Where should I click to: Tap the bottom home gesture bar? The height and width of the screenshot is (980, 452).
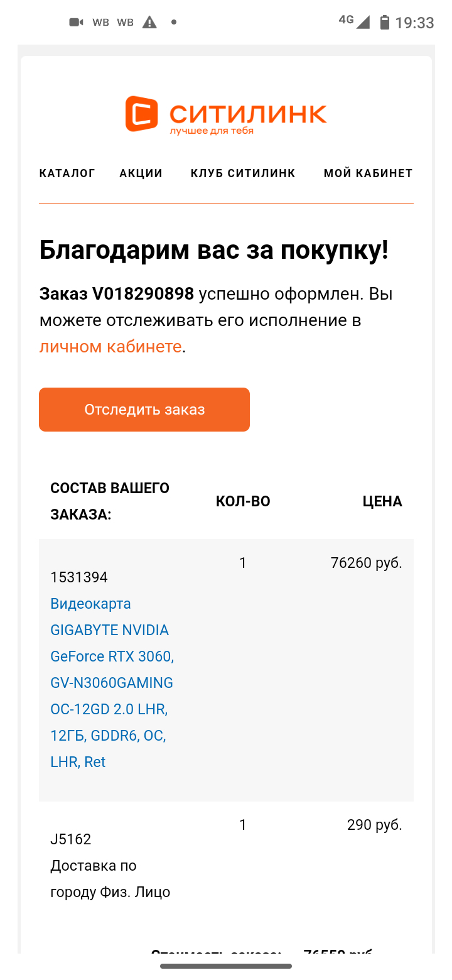tap(226, 966)
